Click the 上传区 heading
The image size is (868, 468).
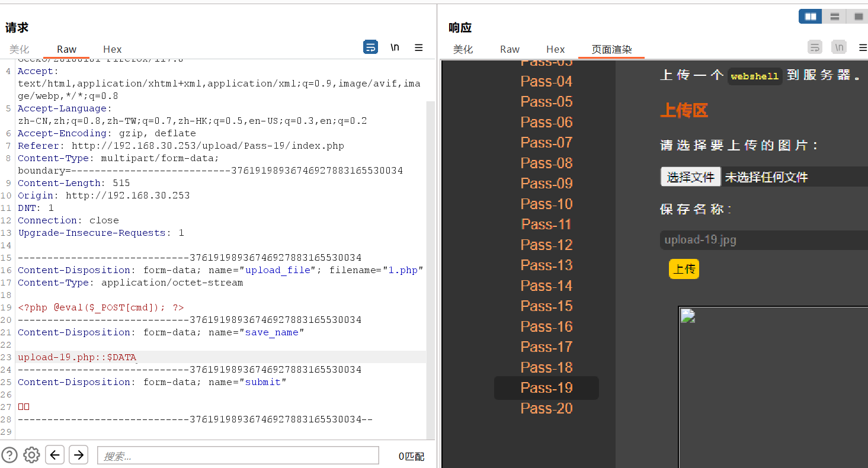(x=684, y=111)
